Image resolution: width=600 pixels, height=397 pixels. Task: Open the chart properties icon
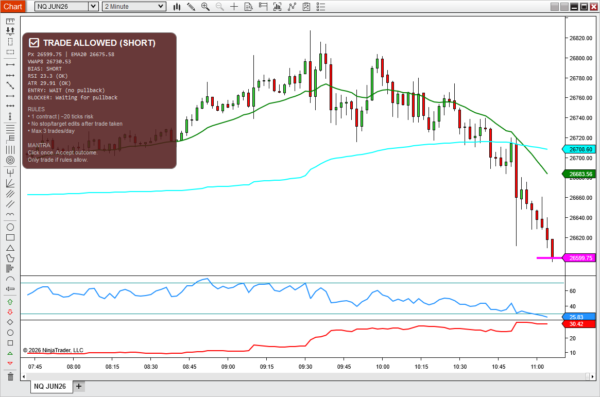307,7
